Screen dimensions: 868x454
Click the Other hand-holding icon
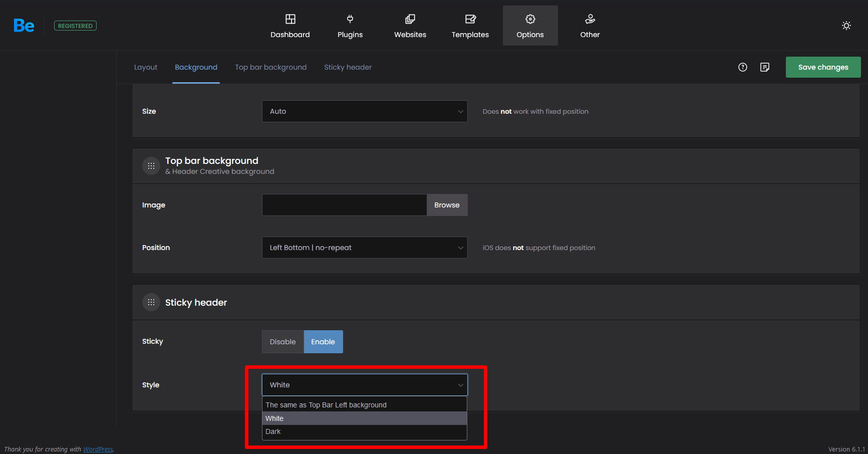pos(590,19)
